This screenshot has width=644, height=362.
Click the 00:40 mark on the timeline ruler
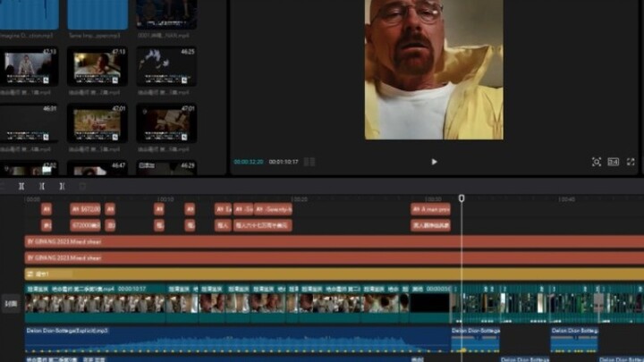(566, 199)
